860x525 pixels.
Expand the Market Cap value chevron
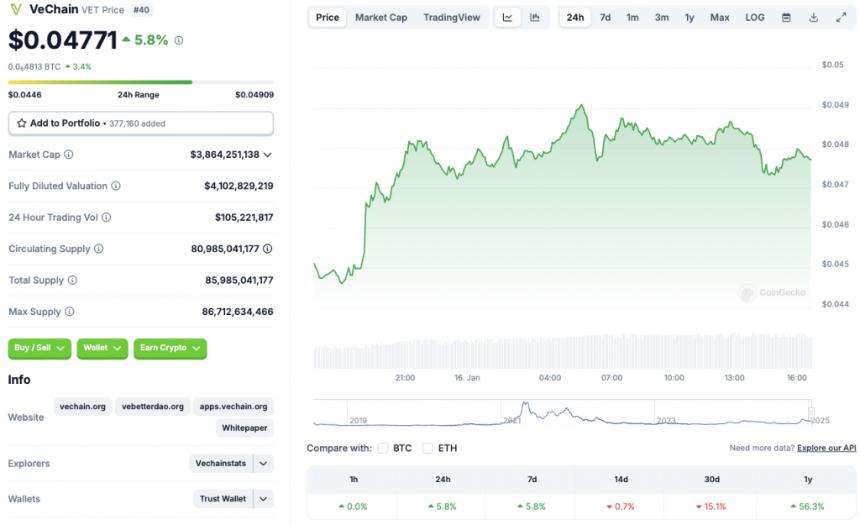(x=268, y=155)
